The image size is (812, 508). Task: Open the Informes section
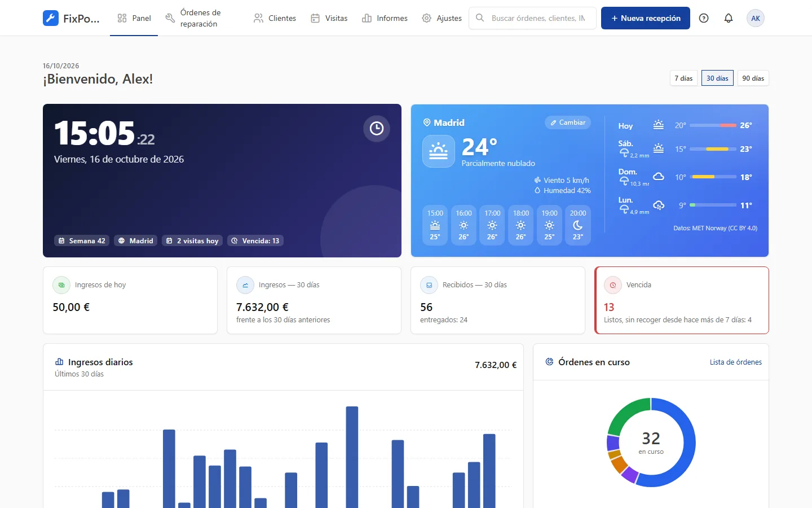coord(385,18)
